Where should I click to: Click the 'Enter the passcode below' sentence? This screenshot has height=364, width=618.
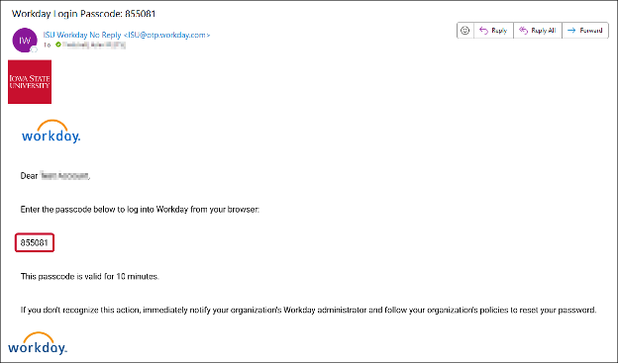pyautogui.click(x=140, y=210)
